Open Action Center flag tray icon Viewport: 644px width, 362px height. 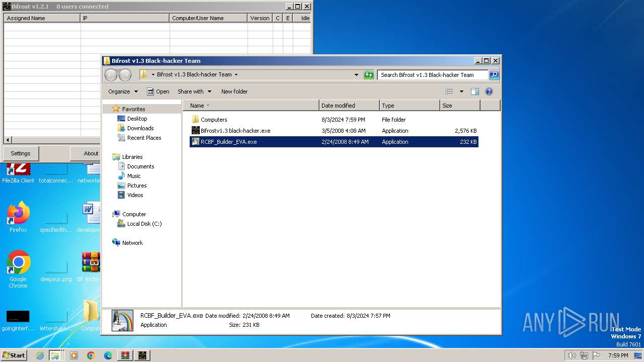click(596, 355)
